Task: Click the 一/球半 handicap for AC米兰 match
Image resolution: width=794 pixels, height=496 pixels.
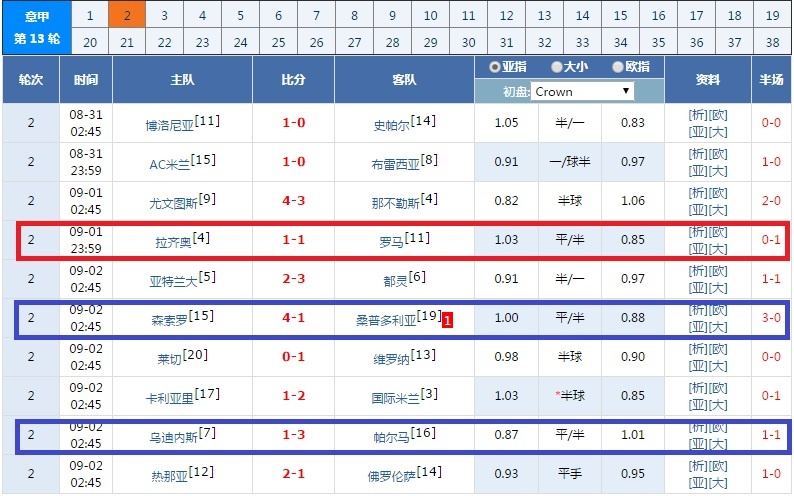Action: tap(570, 161)
